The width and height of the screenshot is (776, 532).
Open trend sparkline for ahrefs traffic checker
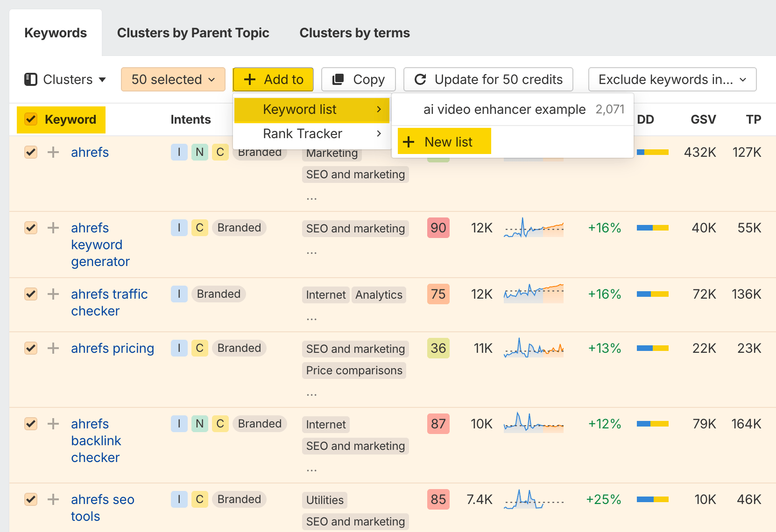click(534, 294)
